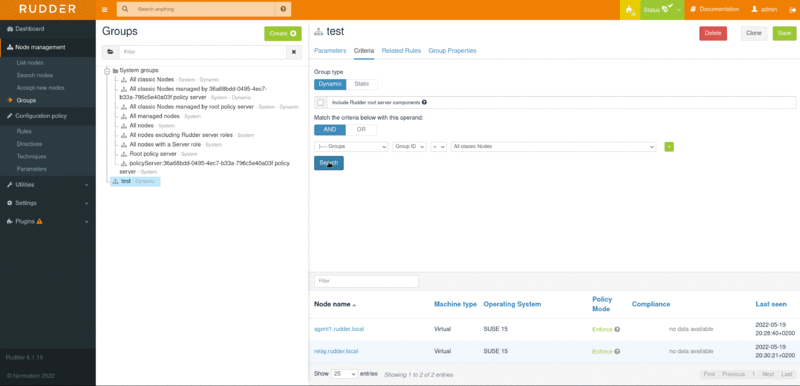Open Rules page
800x386 pixels.
coord(24,132)
